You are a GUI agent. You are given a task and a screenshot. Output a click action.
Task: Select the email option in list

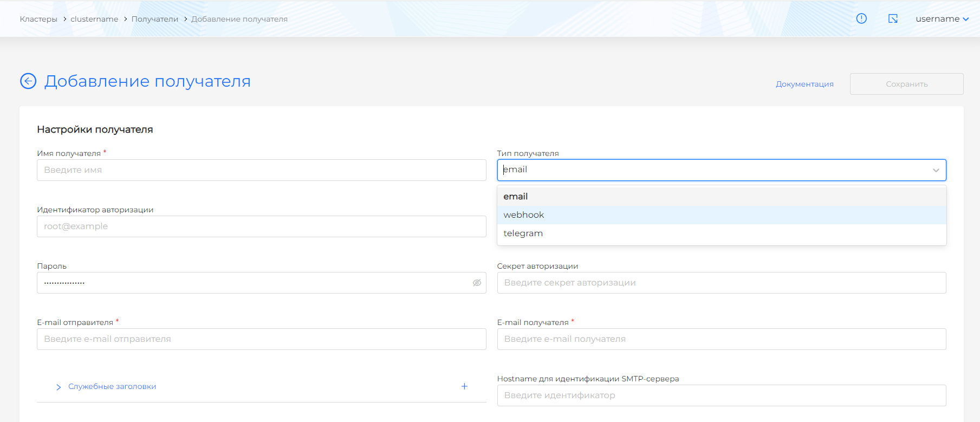tap(516, 197)
